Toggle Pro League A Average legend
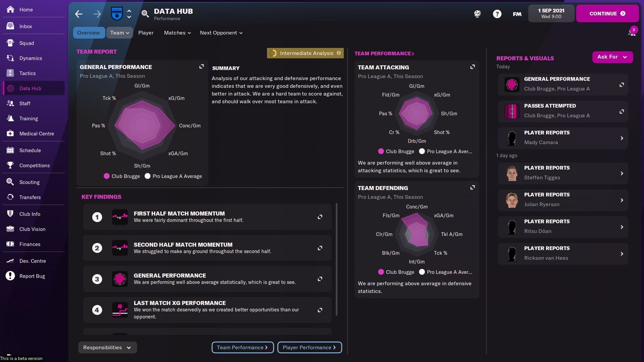Screen dimensions: 644x362 (x=173, y=176)
